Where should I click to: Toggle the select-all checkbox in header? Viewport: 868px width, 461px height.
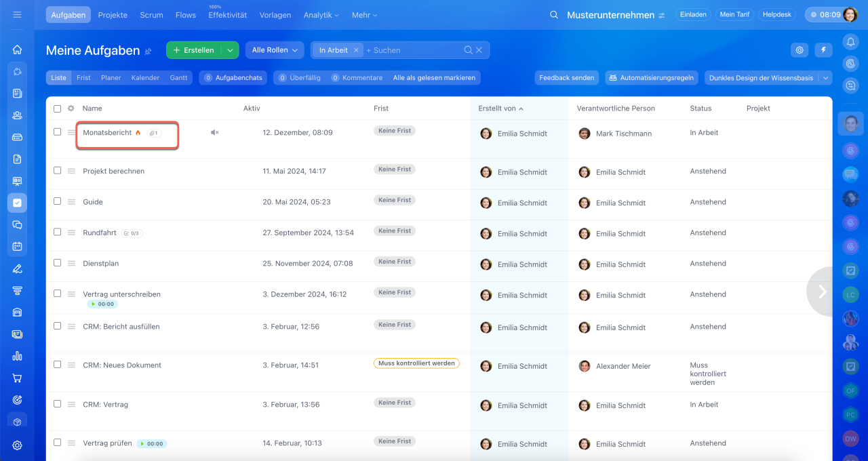click(58, 108)
